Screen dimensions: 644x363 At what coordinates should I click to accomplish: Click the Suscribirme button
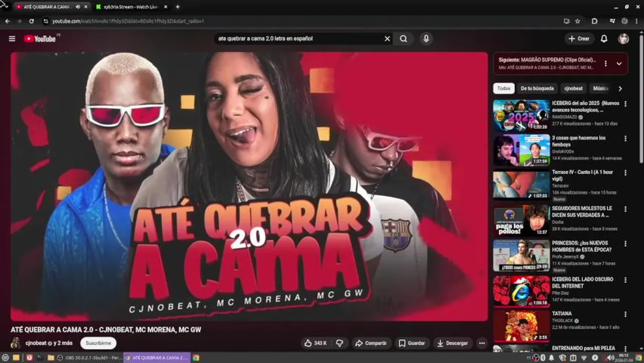(x=98, y=343)
